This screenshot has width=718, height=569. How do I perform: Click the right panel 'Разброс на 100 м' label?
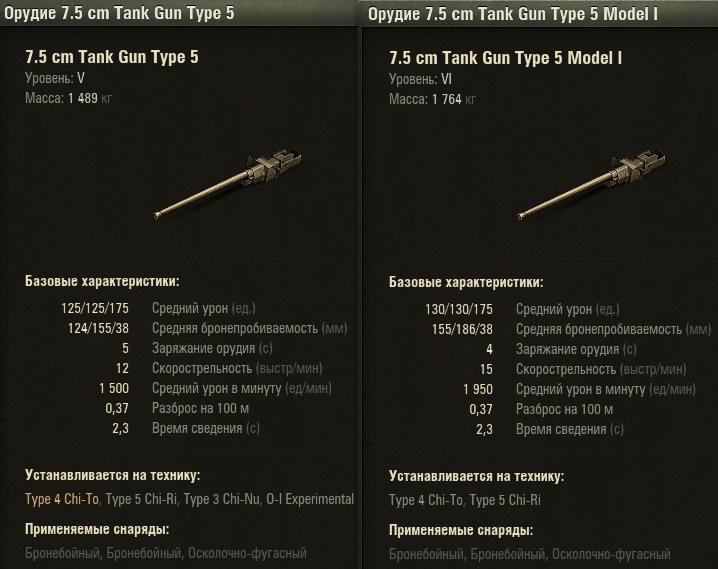[565, 408]
